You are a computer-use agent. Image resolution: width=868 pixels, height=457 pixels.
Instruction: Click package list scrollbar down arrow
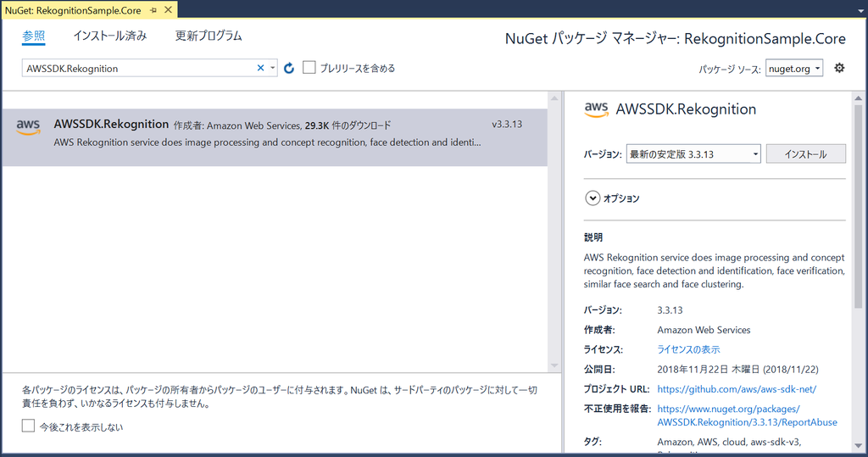click(554, 365)
